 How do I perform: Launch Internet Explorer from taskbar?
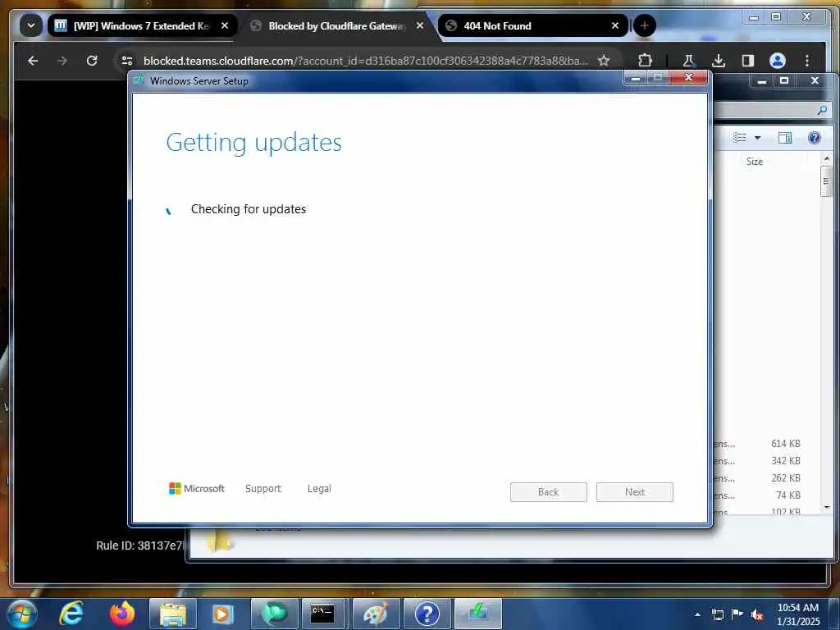click(x=71, y=614)
